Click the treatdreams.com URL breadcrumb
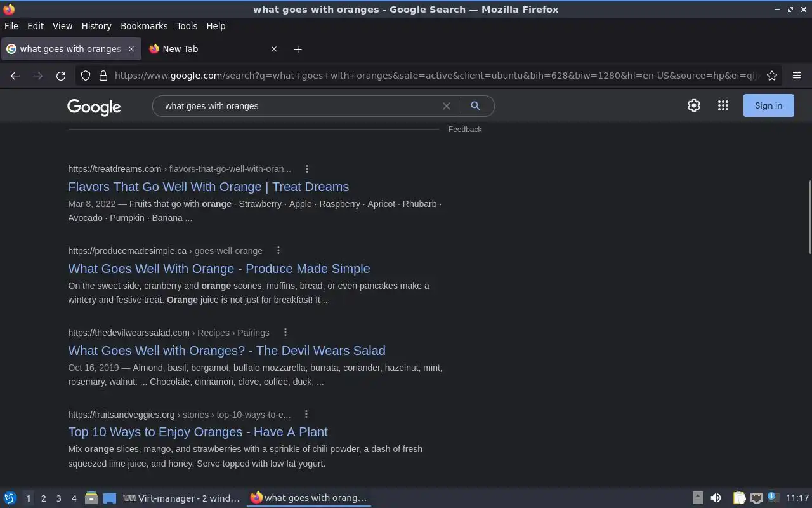 click(180, 169)
